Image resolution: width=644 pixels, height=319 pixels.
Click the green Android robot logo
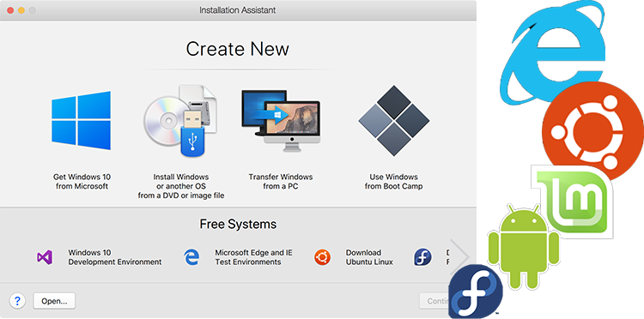tap(523, 247)
